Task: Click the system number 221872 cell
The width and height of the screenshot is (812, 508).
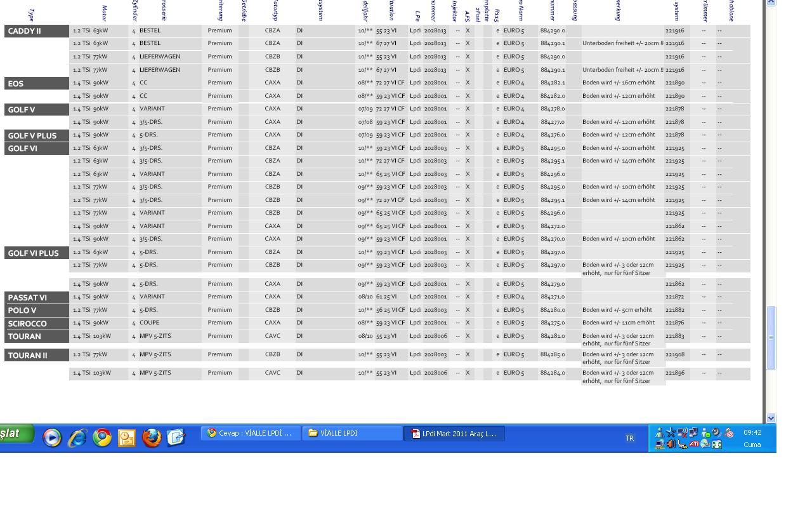Action: coord(675,297)
